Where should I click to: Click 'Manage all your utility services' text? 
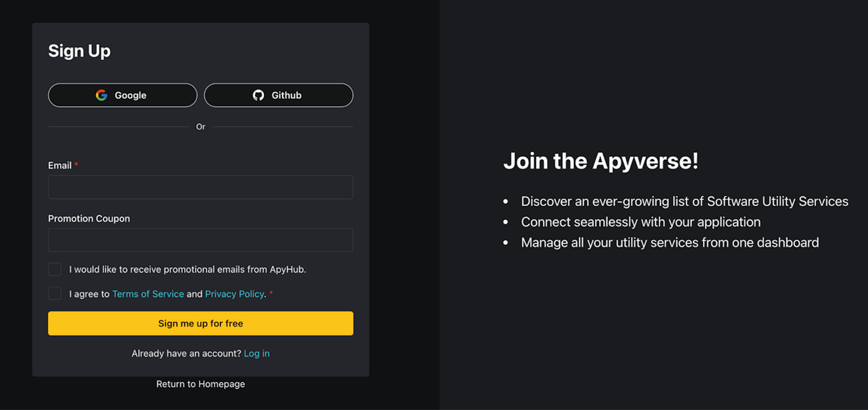pos(670,243)
